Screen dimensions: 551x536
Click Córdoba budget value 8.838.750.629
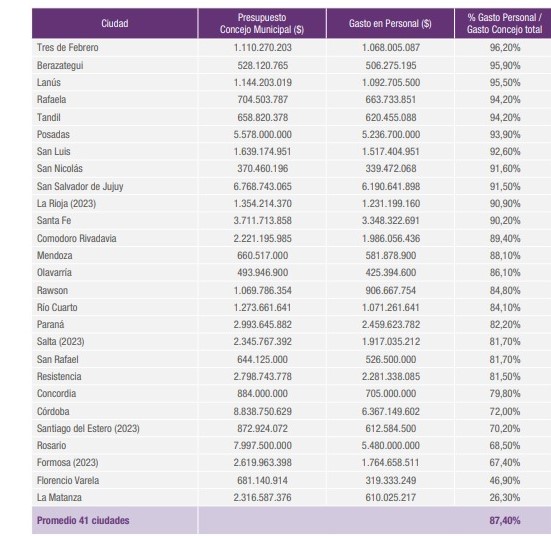262,412
